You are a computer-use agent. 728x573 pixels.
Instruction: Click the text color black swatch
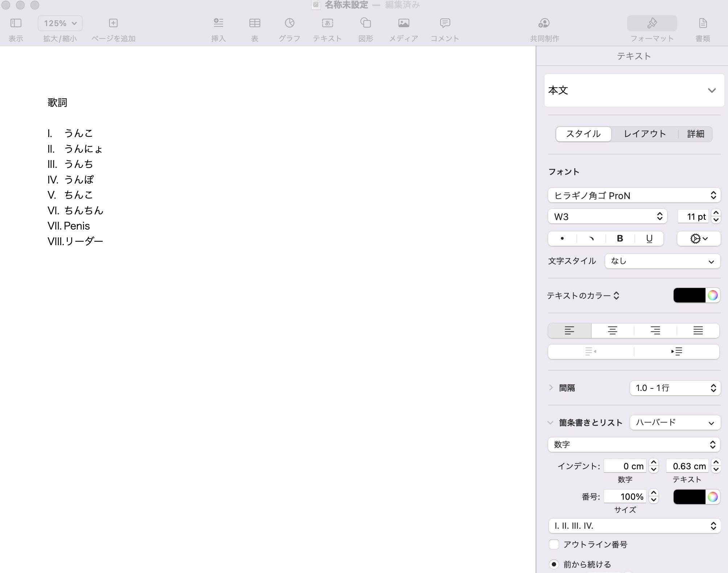(x=689, y=296)
